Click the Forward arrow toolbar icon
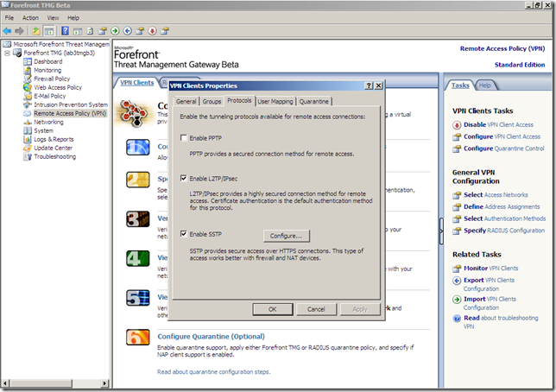This screenshot has height=392, width=556. coord(20,31)
